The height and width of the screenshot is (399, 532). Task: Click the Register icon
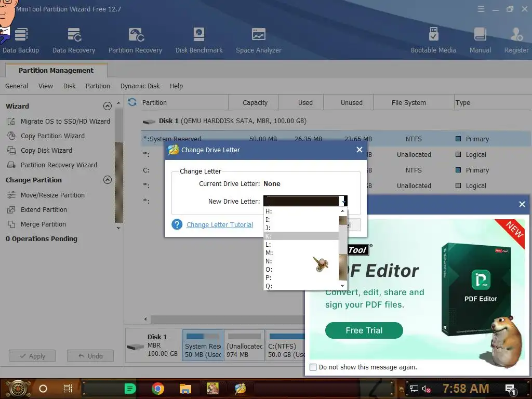point(516,41)
